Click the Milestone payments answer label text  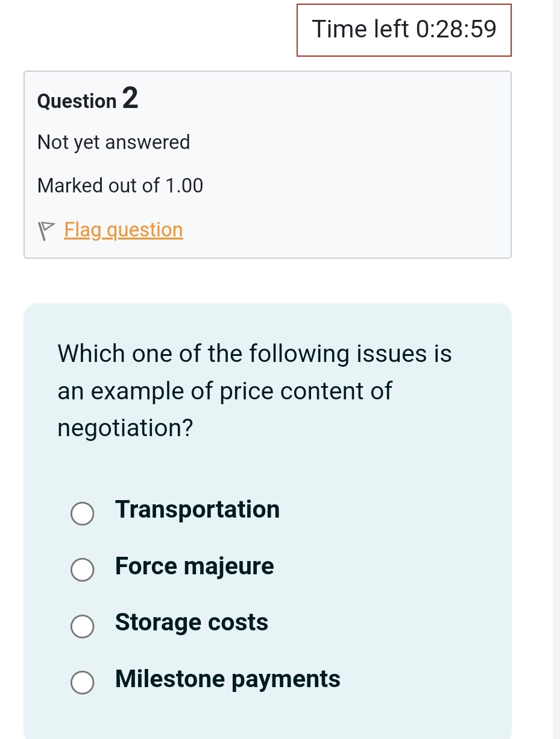pyautogui.click(x=227, y=679)
